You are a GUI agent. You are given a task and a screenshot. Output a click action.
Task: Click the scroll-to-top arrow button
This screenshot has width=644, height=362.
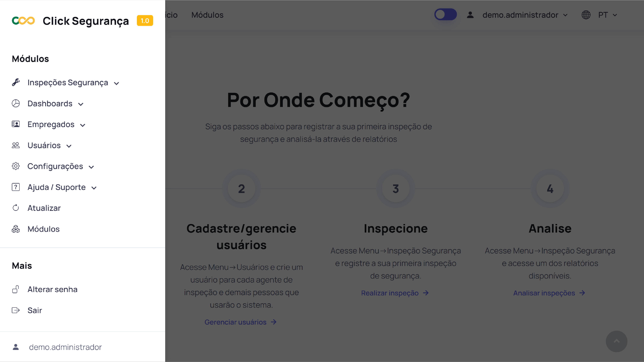616,341
